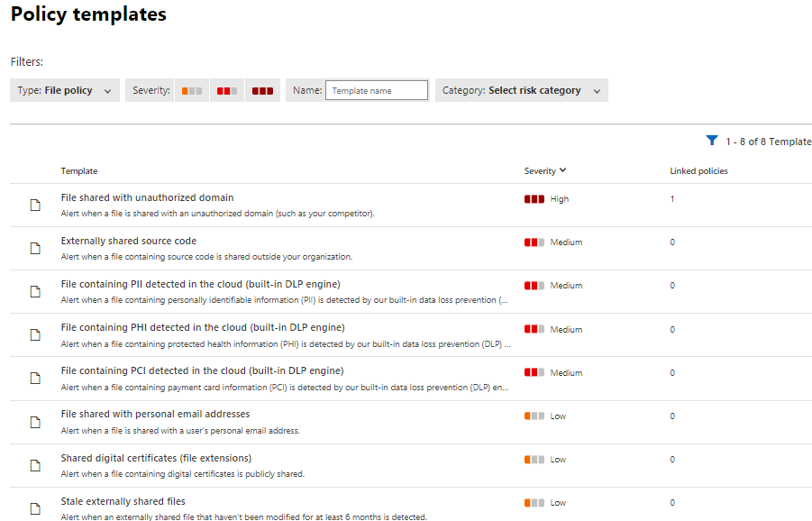Click file icon beside Shared digital certificates

point(36,465)
